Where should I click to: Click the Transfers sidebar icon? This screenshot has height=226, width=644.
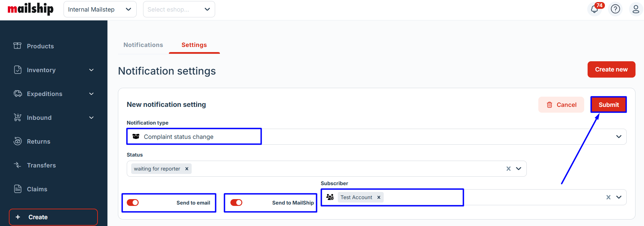click(x=17, y=165)
